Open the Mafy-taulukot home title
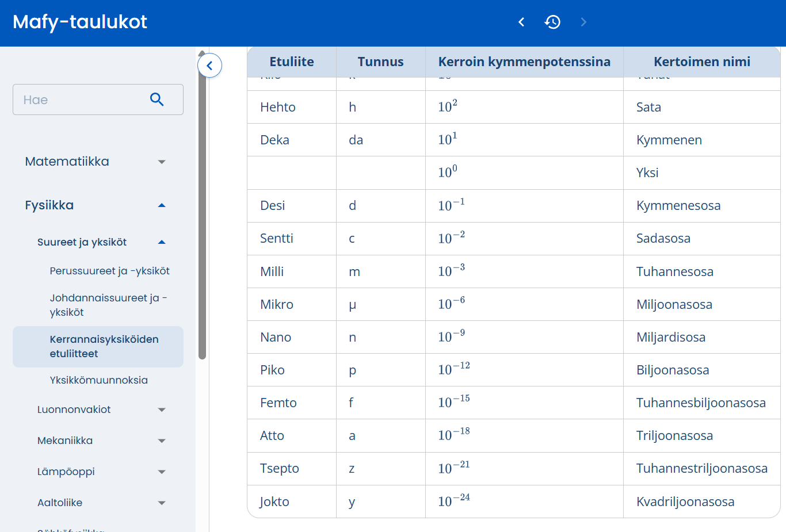786x532 pixels. (80, 22)
